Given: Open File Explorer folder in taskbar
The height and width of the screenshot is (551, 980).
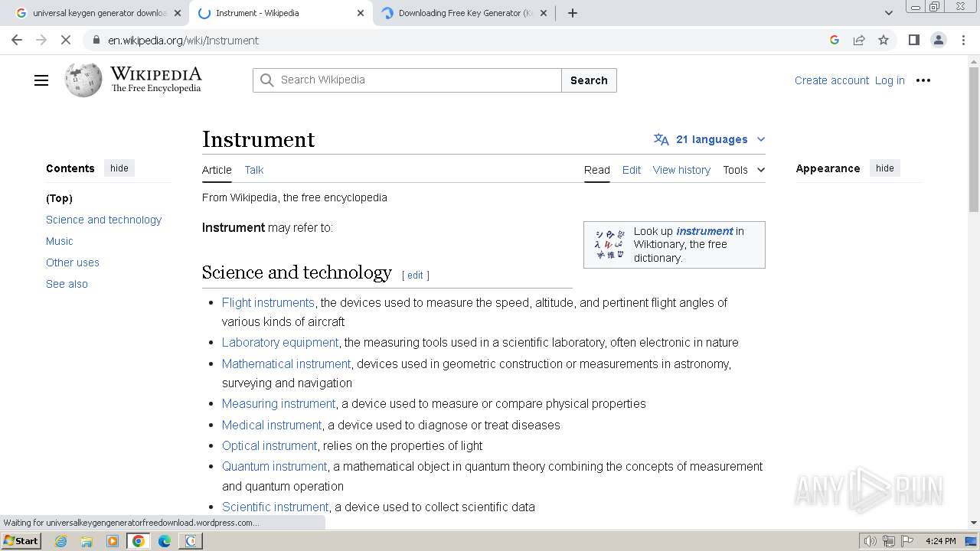Looking at the screenshot, I should click(x=87, y=541).
